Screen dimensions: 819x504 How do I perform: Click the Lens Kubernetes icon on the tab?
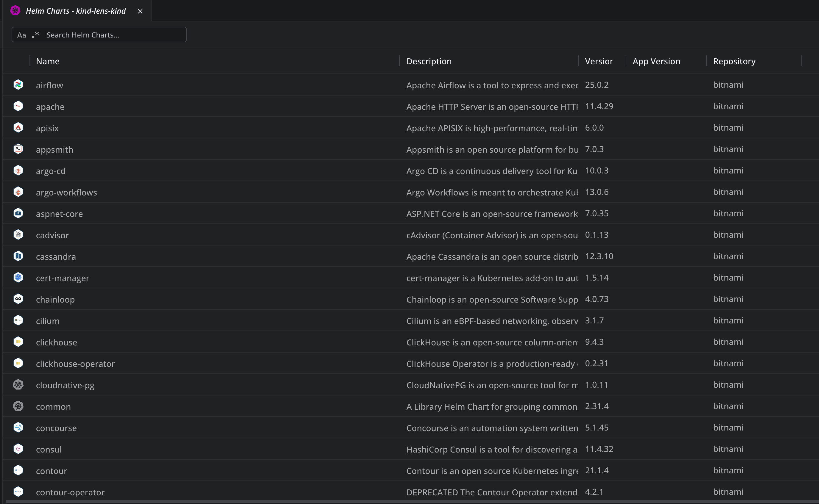coord(15,10)
